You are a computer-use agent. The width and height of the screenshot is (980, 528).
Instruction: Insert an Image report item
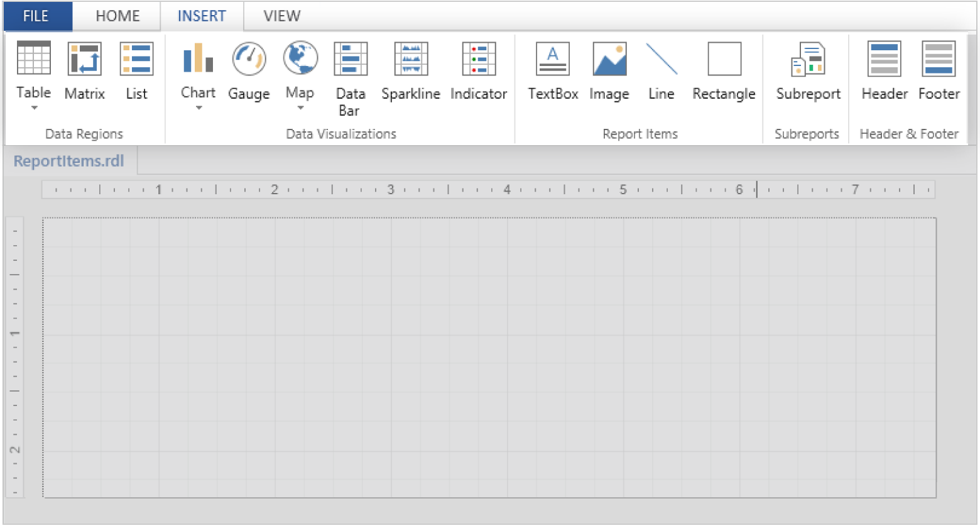609,70
